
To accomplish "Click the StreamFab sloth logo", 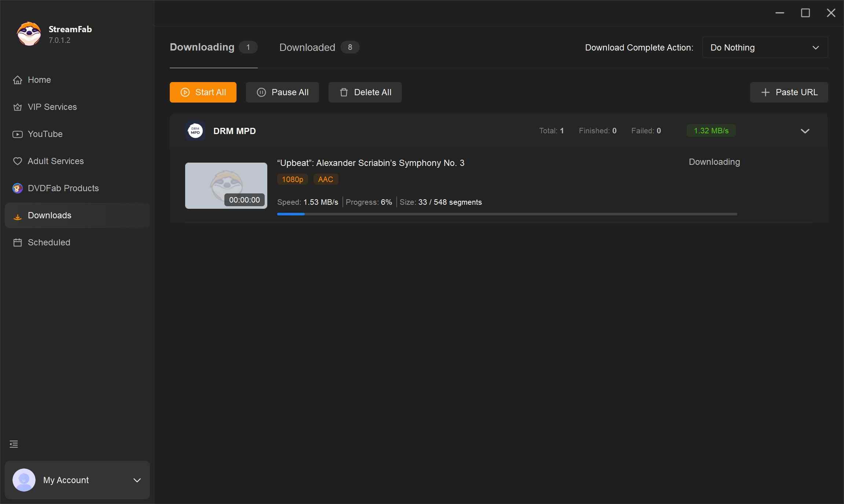I will [x=29, y=34].
